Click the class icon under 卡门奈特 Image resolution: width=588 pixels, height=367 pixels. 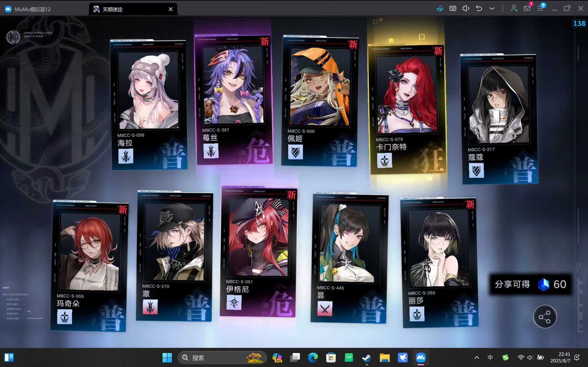[x=384, y=161]
